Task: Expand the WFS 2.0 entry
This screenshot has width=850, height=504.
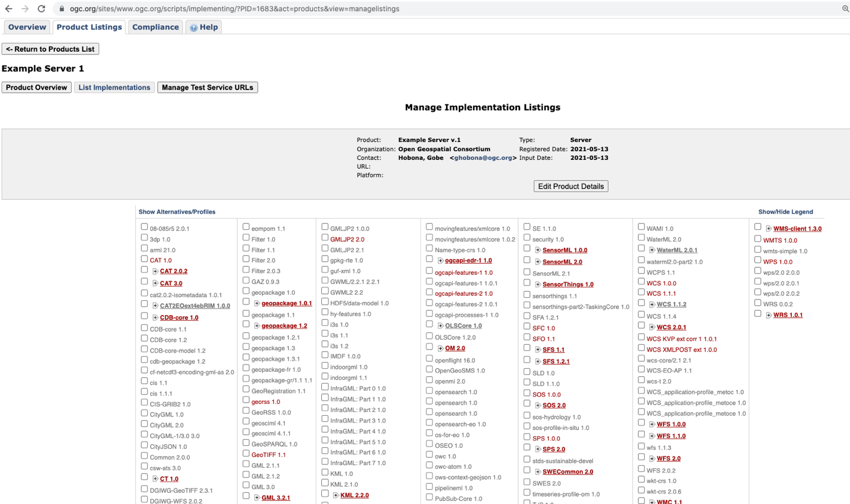Action: 652,458
